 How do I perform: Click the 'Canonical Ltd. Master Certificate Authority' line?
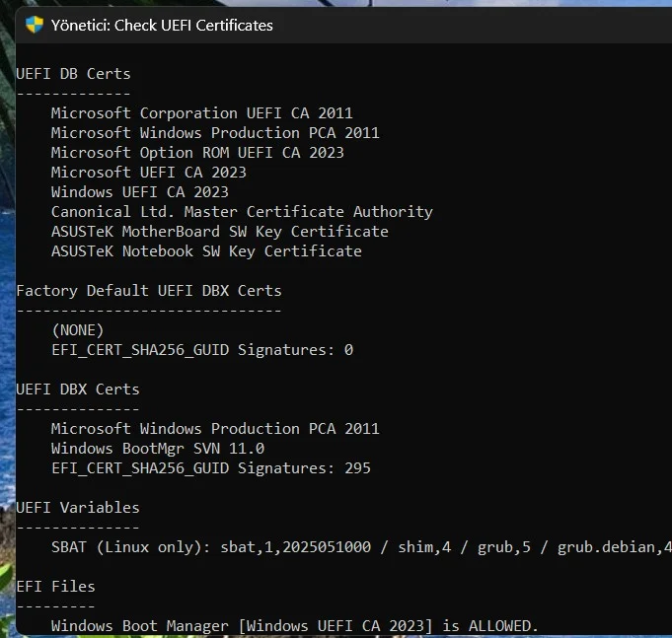click(242, 212)
